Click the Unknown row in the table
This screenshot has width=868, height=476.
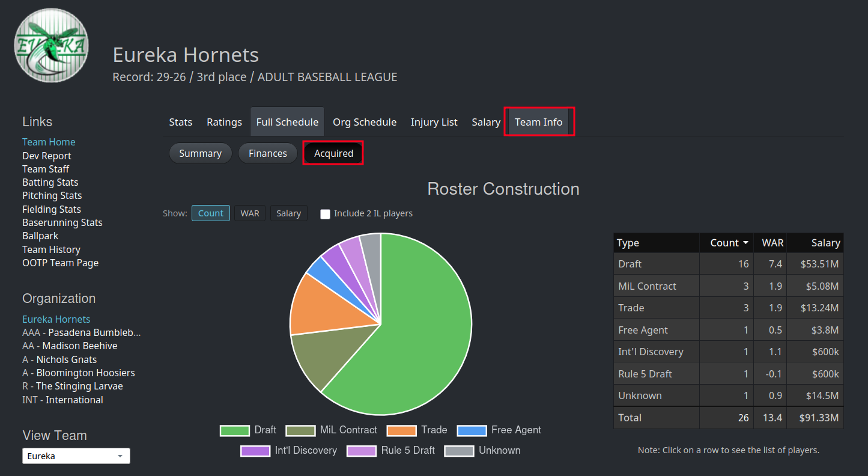(729, 395)
